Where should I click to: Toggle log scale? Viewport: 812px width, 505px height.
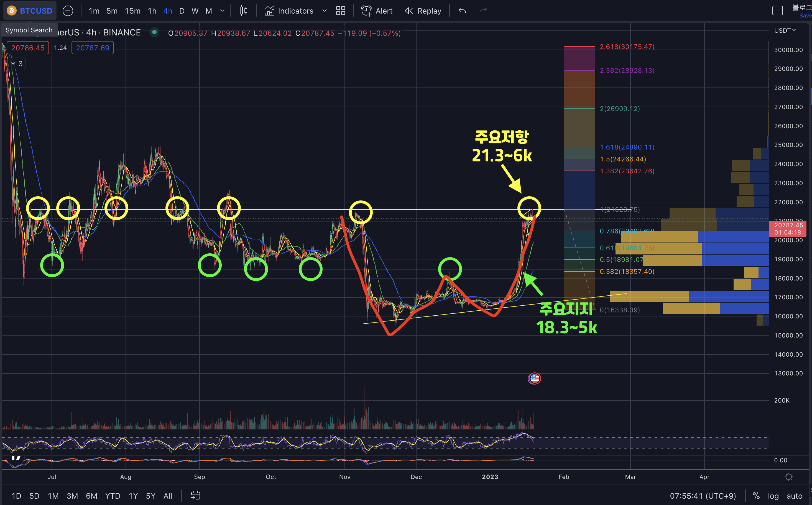(773, 496)
